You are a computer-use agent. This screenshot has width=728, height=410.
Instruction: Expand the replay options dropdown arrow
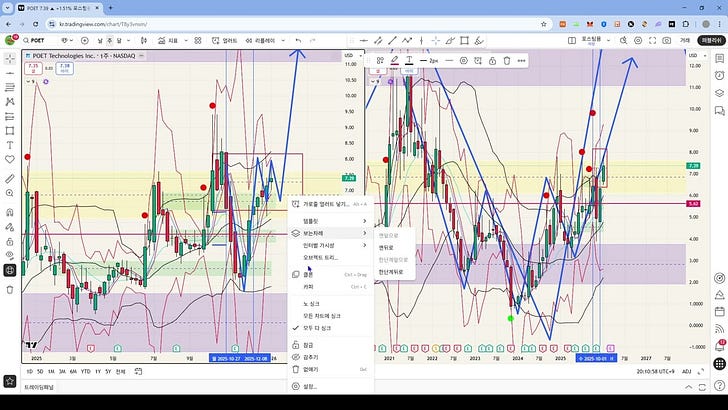click(283, 41)
